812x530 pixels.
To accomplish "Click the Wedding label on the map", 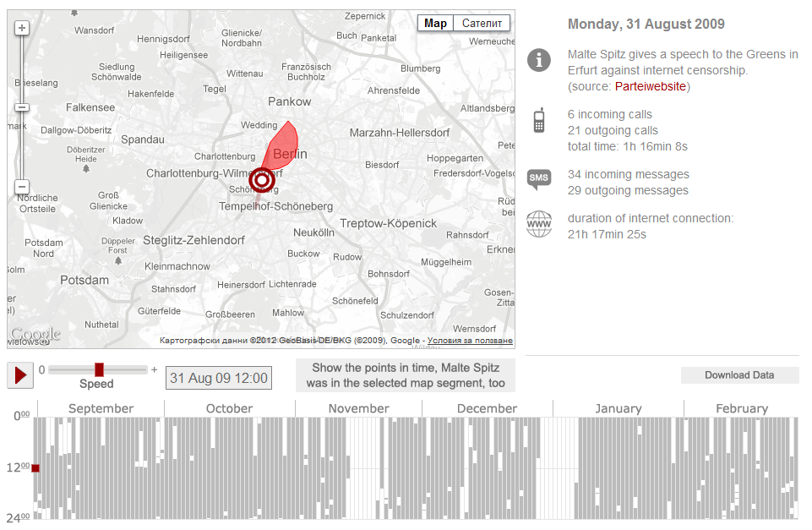I will pyautogui.click(x=259, y=125).
